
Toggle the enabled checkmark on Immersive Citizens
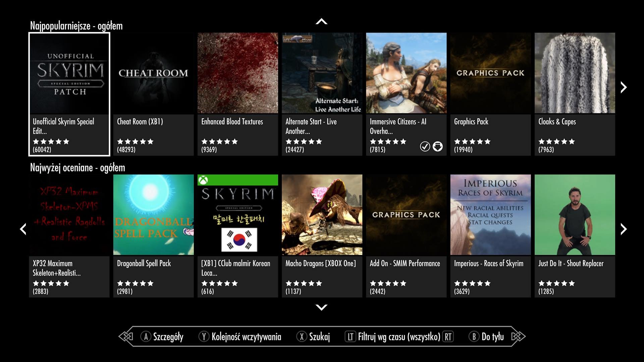pos(425,146)
